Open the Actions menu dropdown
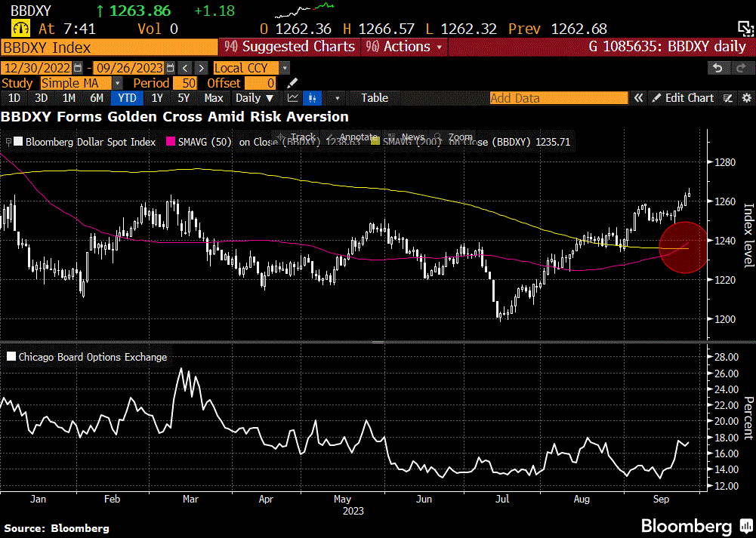The image size is (756, 538). pos(404,47)
